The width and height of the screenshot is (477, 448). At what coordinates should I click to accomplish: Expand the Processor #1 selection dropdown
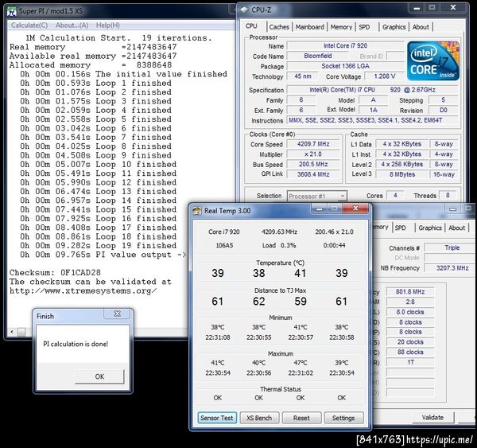342,196
